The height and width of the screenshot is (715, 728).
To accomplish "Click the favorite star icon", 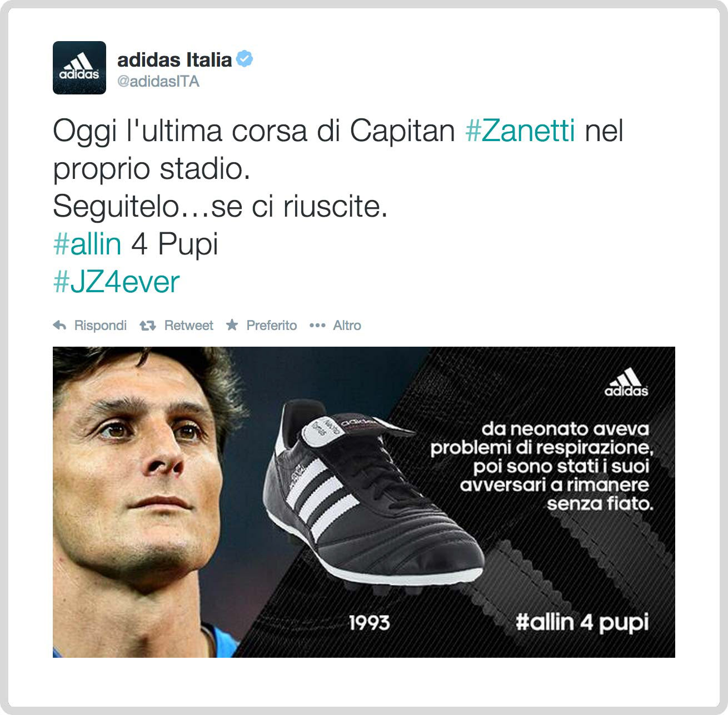I will [x=232, y=325].
